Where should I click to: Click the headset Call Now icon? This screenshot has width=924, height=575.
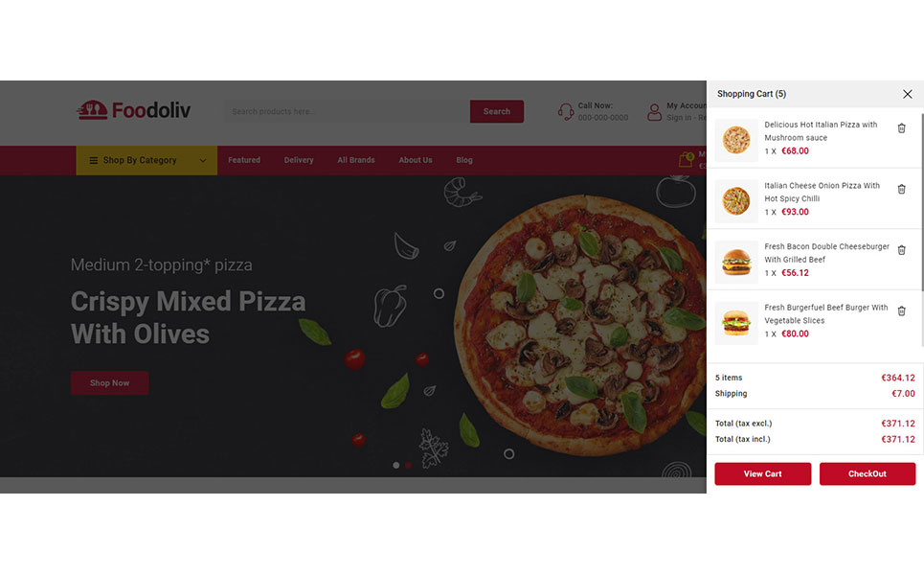pyautogui.click(x=566, y=111)
